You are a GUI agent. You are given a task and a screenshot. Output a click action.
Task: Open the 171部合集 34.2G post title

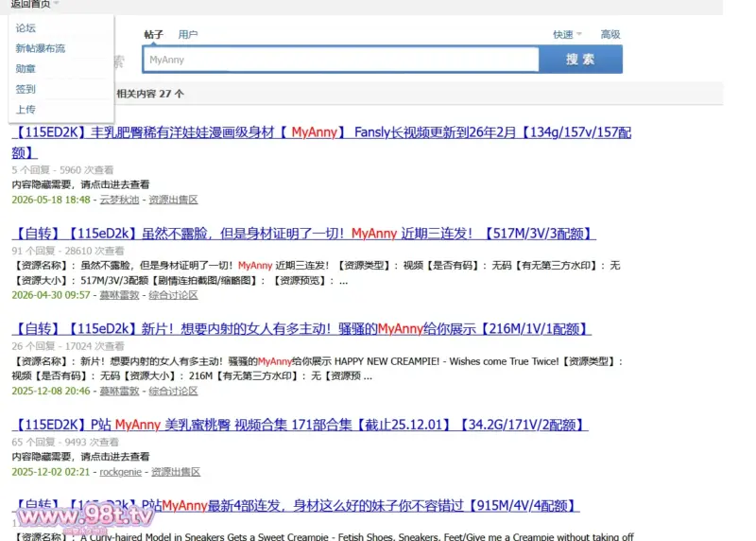click(x=300, y=425)
